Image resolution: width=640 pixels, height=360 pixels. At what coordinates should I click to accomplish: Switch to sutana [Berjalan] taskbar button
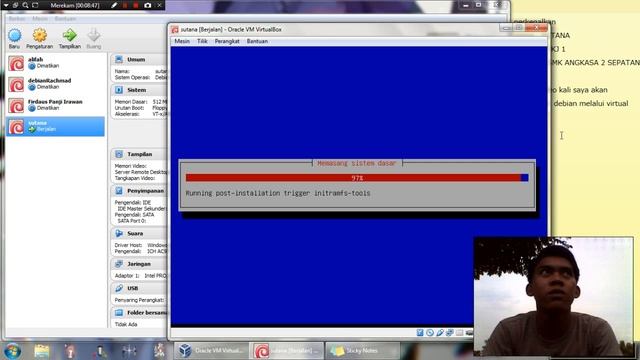[x=287, y=351]
